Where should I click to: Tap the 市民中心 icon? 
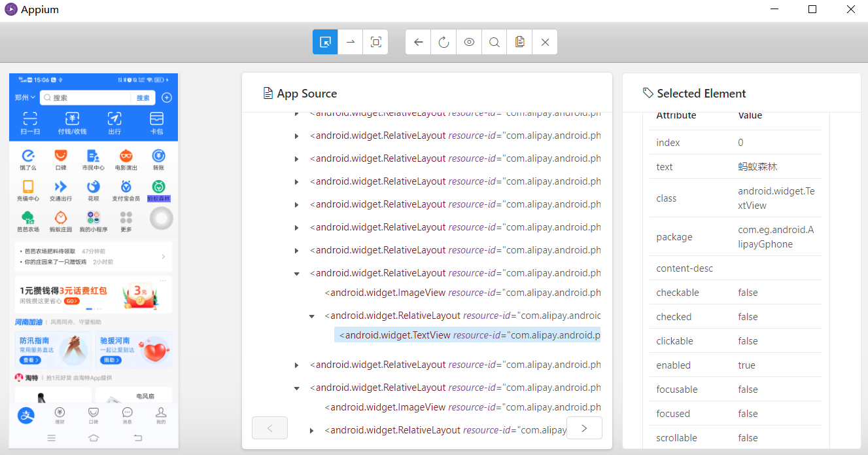(x=94, y=156)
